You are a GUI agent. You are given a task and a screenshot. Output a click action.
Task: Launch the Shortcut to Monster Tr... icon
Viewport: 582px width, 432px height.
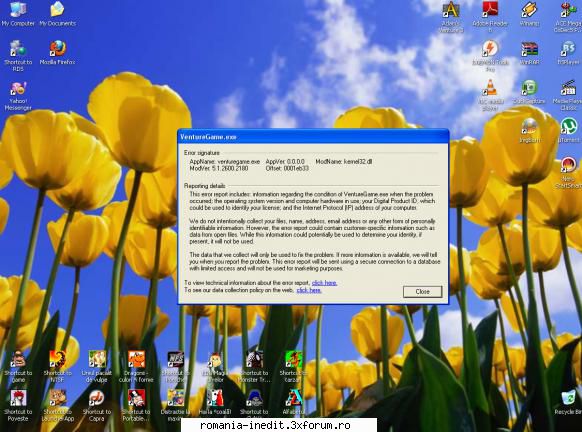[254, 367]
